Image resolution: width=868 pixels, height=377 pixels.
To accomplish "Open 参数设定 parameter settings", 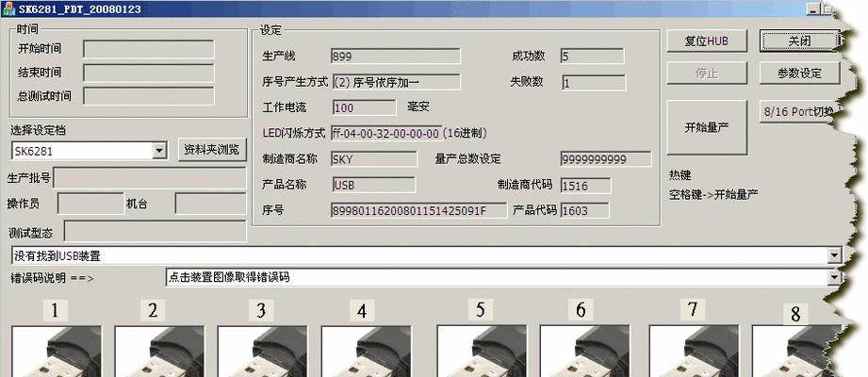I will tap(799, 74).
